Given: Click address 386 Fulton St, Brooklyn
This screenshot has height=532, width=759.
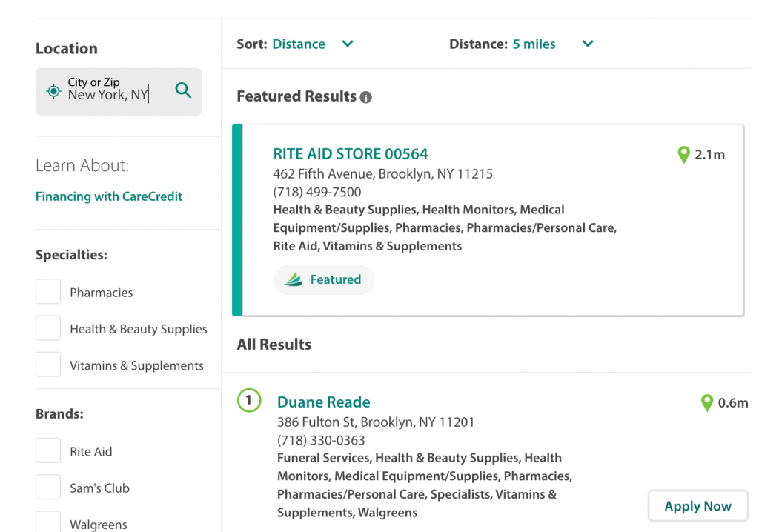Looking at the screenshot, I should tap(376, 422).
